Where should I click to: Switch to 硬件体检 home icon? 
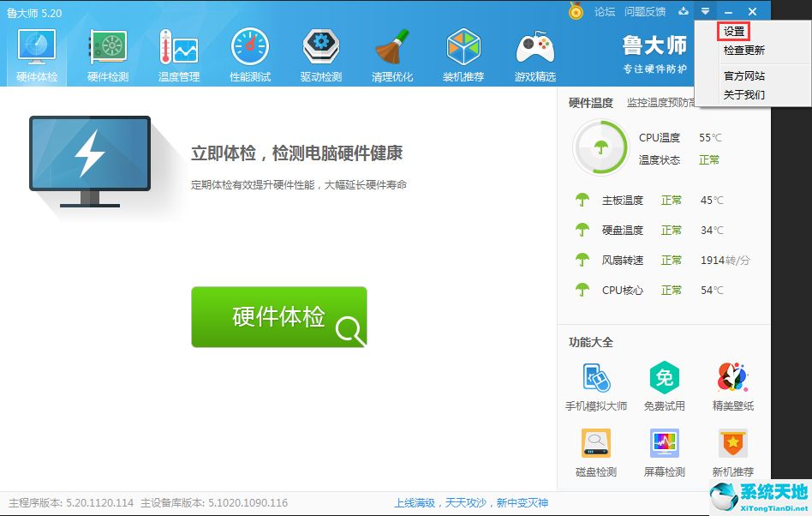35,51
